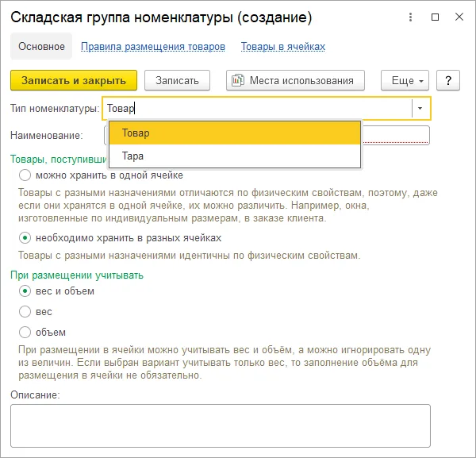The width and height of the screenshot is (476, 458).
Task: Close the Складская группа номенклатуры dialog
Action: click(459, 17)
